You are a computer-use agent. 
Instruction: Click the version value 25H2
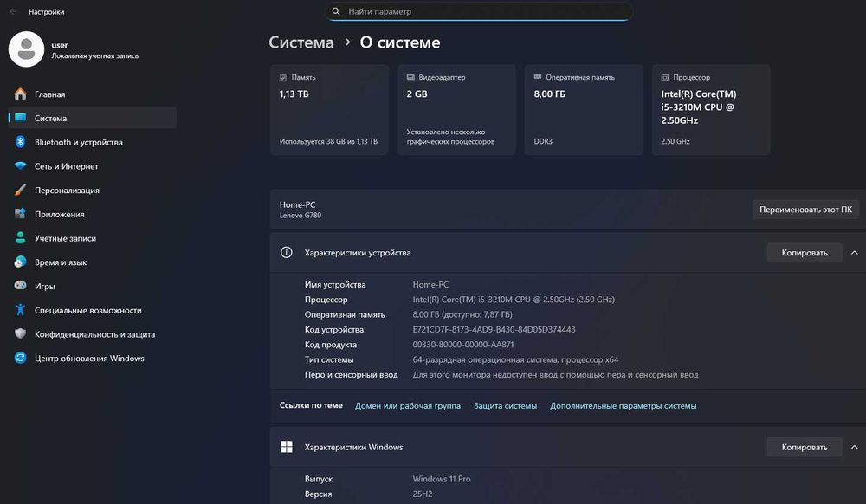click(423, 494)
